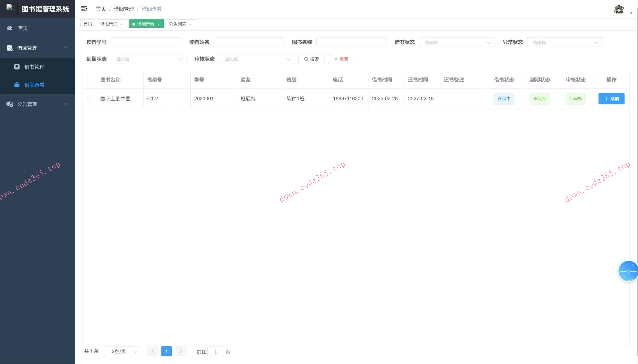The width and height of the screenshot is (638, 364).
Task: Click the user avatar in top right corner
Action: [618, 9]
